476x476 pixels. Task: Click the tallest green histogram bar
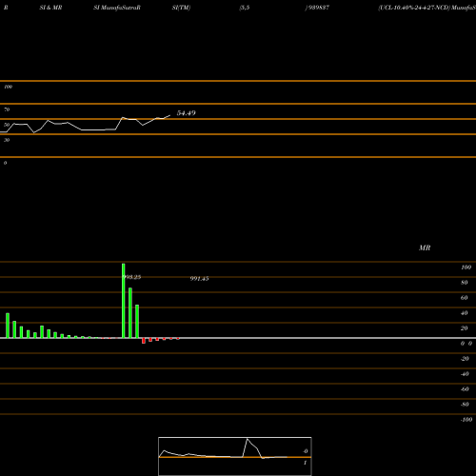(124, 301)
